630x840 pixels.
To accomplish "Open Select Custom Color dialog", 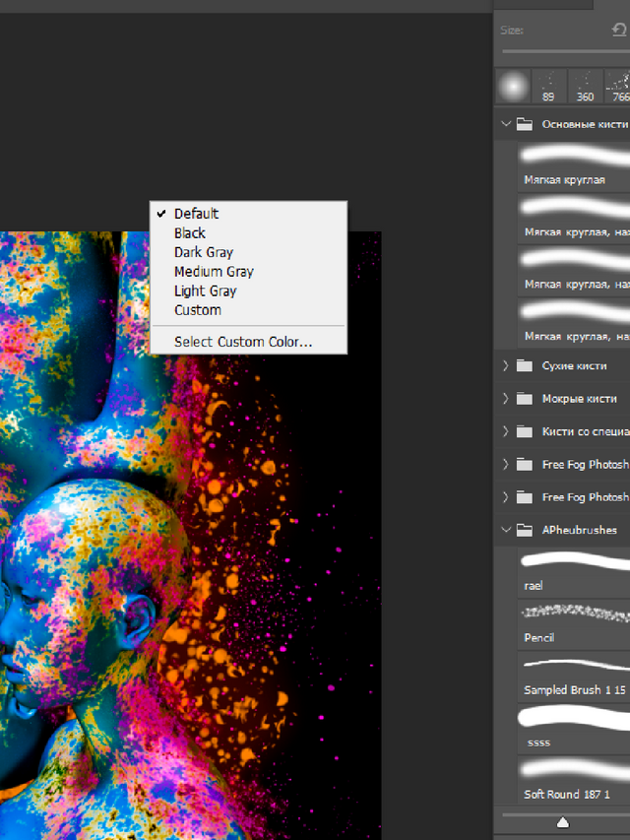I will pos(248,342).
